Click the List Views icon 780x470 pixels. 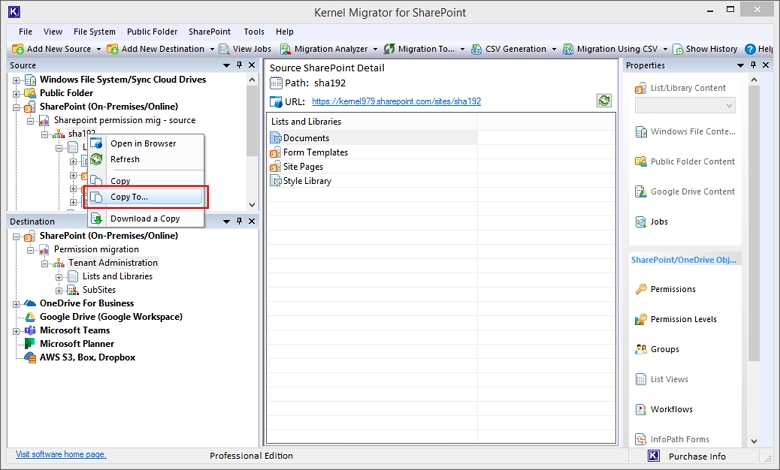(x=641, y=379)
